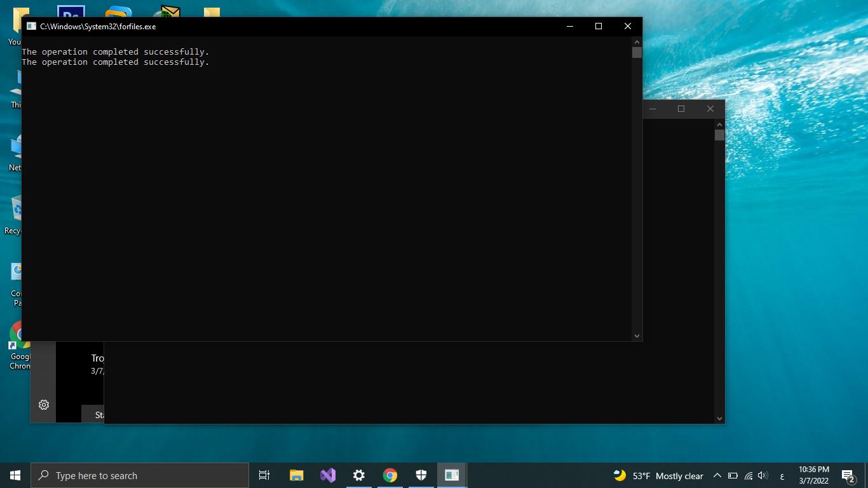This screenshot has height=488, width=868.
Task: Check battery status in the system tray
Action: (733, 475)
